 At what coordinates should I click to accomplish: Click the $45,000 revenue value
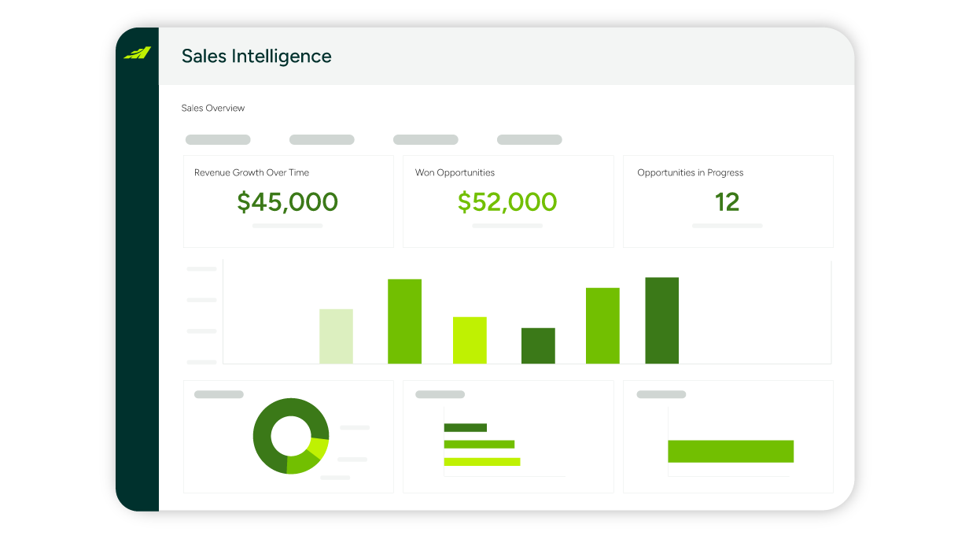287,202
